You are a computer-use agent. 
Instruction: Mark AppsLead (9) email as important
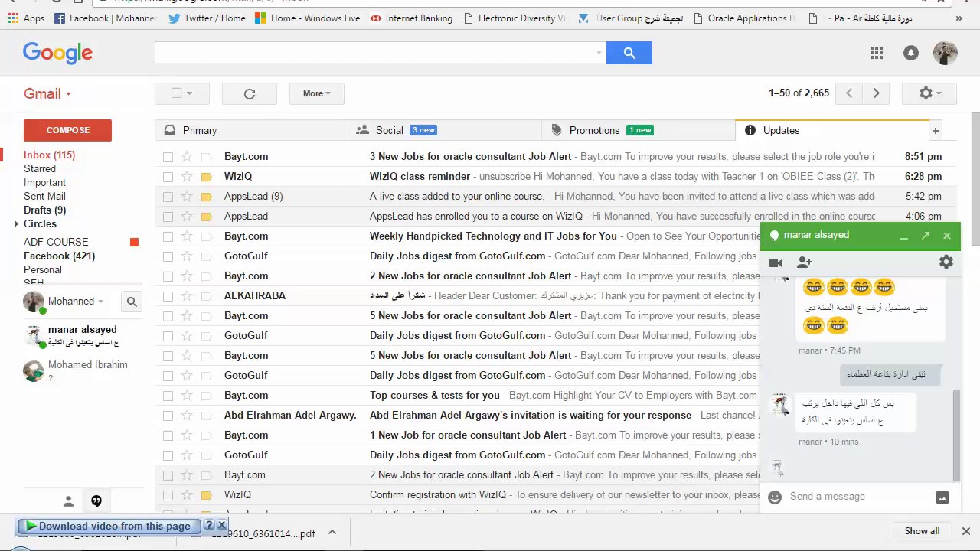pos(206,197)
